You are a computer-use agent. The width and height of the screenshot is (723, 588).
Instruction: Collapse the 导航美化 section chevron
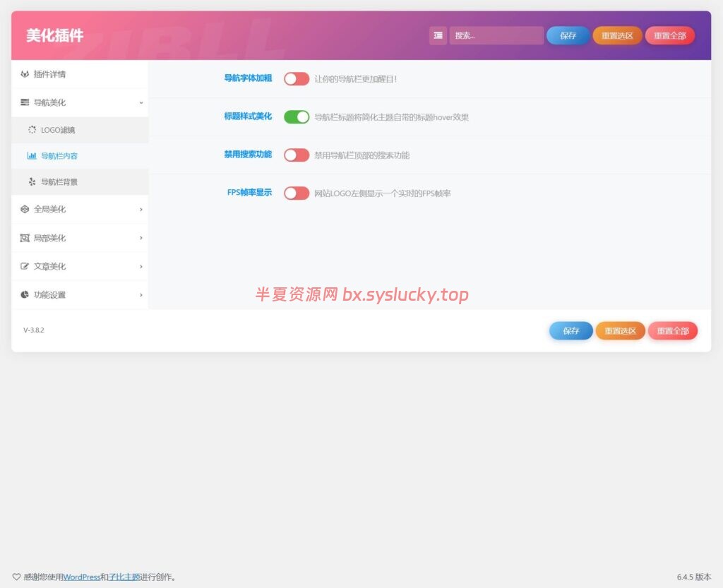(141, 103)
